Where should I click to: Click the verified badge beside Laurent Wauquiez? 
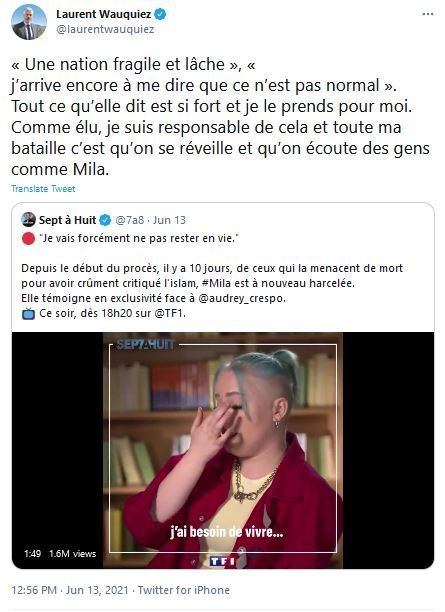160,14
